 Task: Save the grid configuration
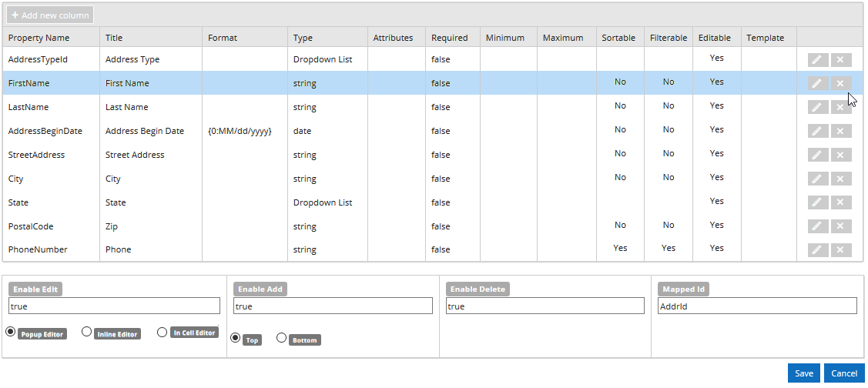click(x=803, y=373)
